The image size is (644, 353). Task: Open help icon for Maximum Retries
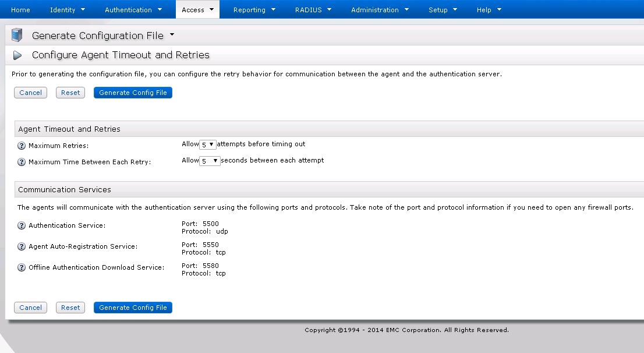[22, 146]
